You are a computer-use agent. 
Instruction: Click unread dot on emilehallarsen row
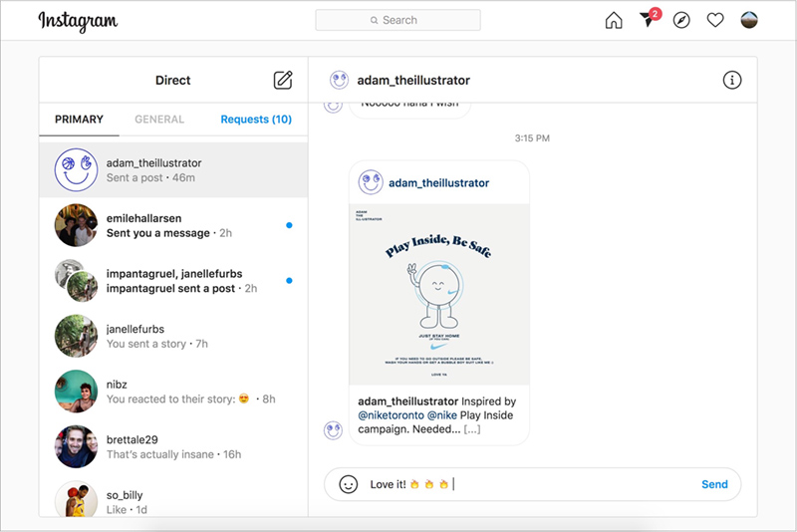click(x=289, y=225)
